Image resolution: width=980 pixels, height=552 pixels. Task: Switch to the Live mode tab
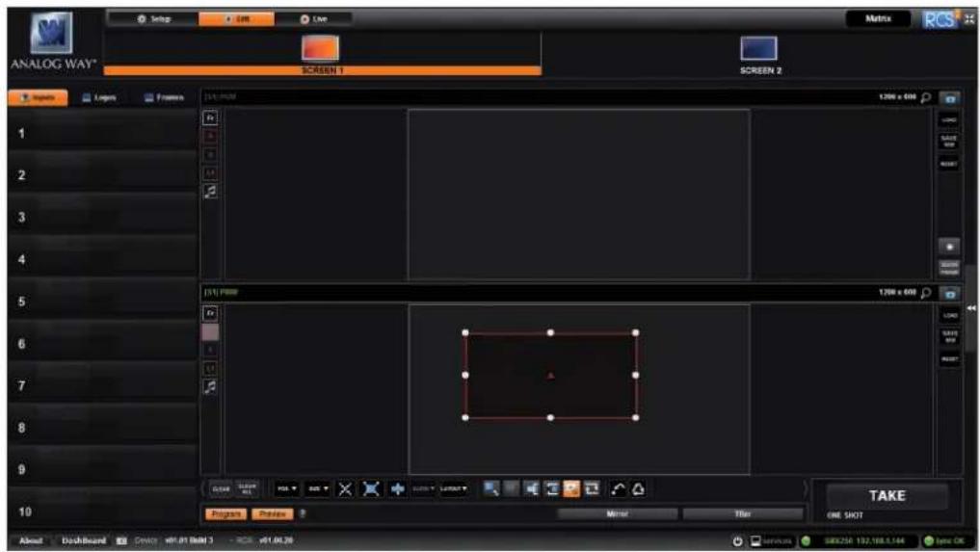(313, 18)
